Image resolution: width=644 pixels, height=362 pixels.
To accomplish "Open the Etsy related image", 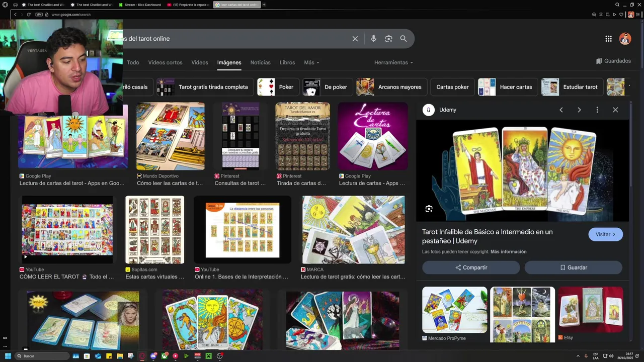I will (591, 310).
